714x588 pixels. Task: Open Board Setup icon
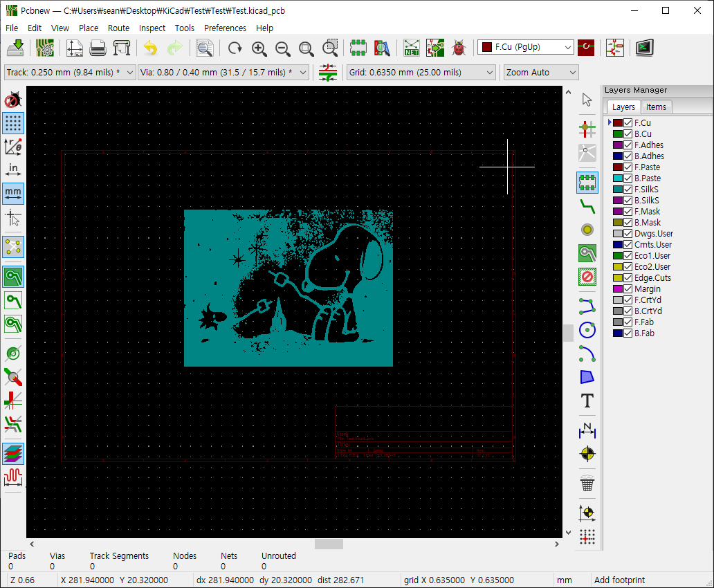[x=44, y=47]
